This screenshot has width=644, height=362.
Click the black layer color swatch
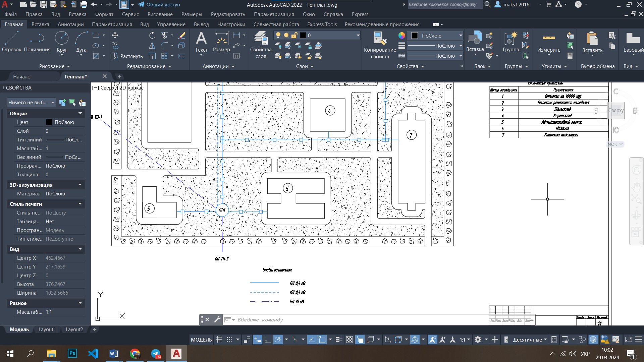pyautogui.click(x=303, y=35)
